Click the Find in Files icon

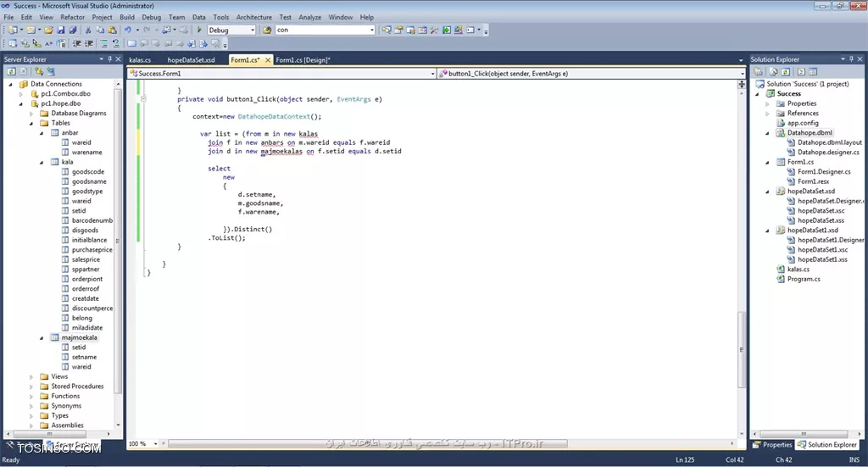click(267, 30)
